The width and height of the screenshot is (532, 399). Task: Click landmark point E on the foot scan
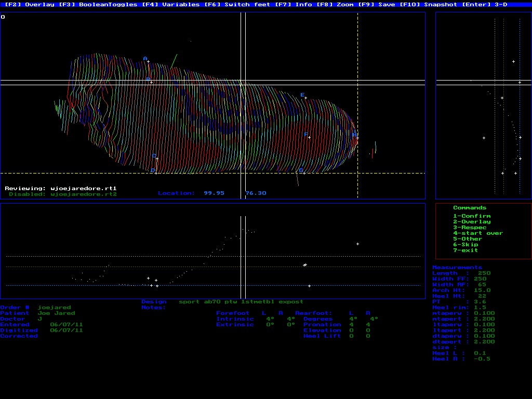tap(305, 98)
